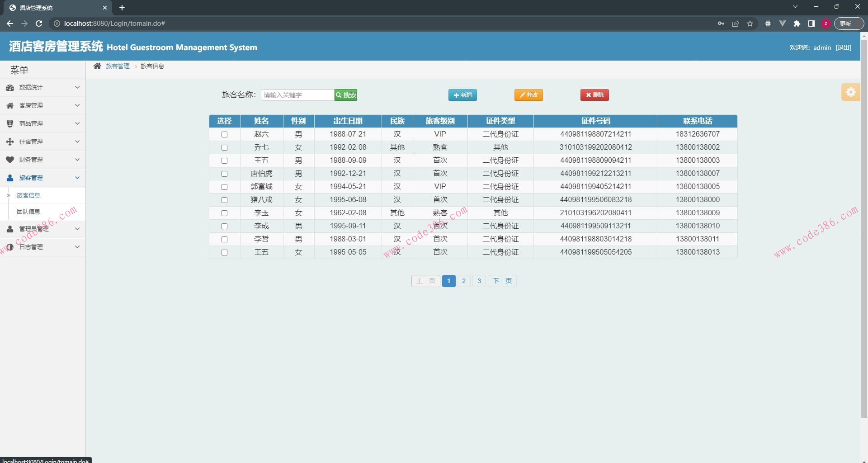The image size is (868, 463).
Task: Click the move icon beside 住宿管理
Action: 10,142
